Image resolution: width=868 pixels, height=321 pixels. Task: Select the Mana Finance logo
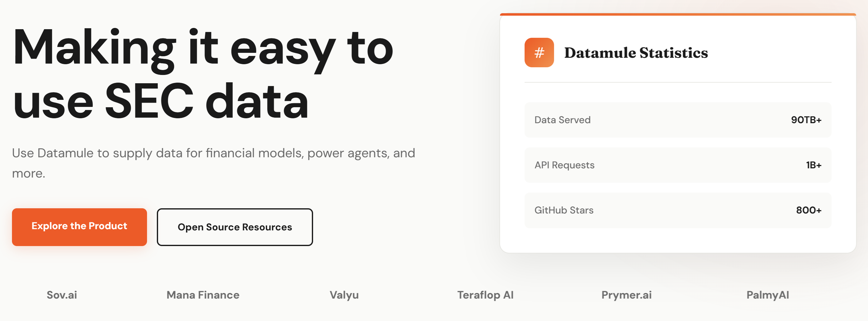click(203, 295)
